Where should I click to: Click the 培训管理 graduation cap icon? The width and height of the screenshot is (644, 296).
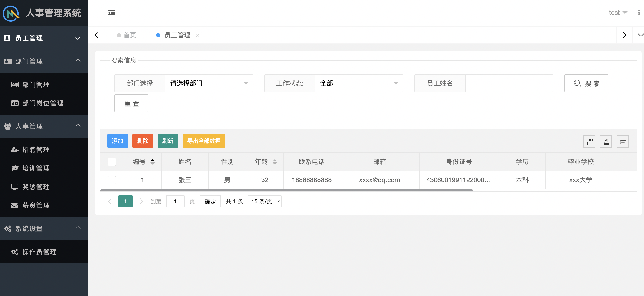click(15, 168)
